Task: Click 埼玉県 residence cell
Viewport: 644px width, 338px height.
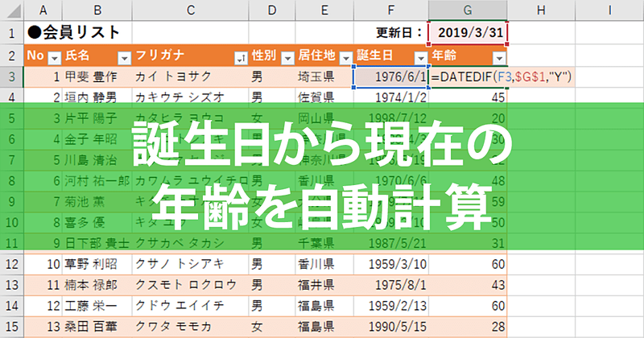Action: click(x=324, y=76)
